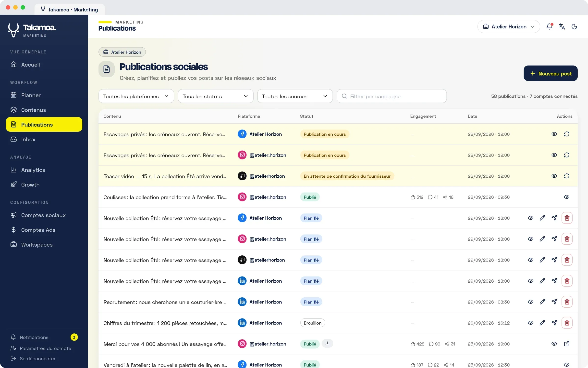The height and width of the screenshot is (368, 588).
Task: Toggle dark mode with the moon icon
Action: [574, 26]
